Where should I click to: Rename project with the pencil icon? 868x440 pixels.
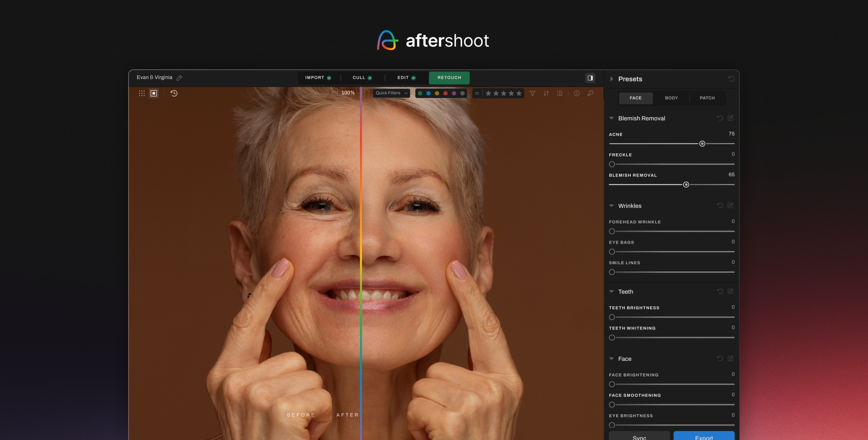coord(179,78)
